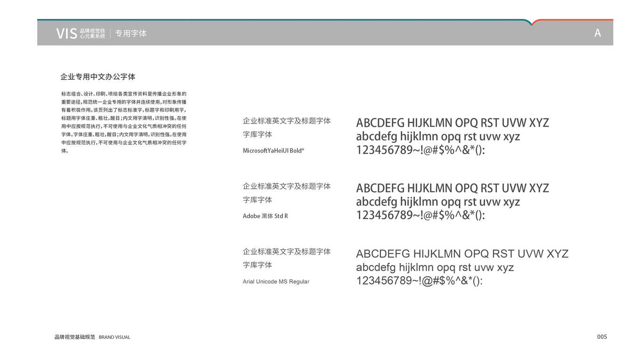Click the 品牌视觉核心元素系统 header subtitle
The image size is (644, 362).
[92, 33]
